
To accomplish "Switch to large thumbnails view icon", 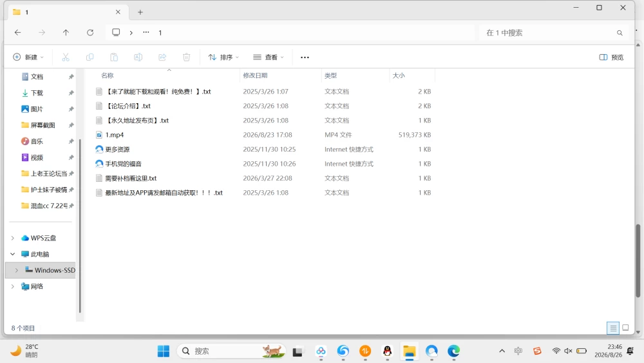I will [625, 328].
